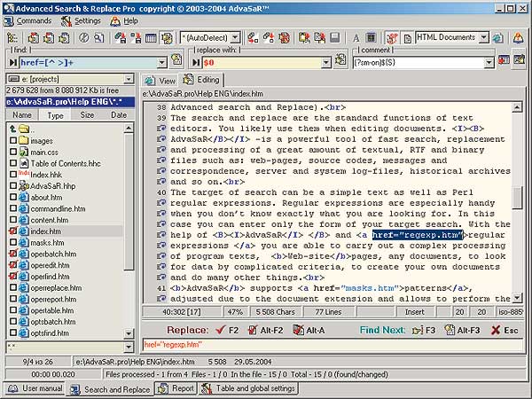This screenshot has height=399, width=532.
Task: Open the Table and global settings tab
Action: pyautogui.click(x=248, y=388)
